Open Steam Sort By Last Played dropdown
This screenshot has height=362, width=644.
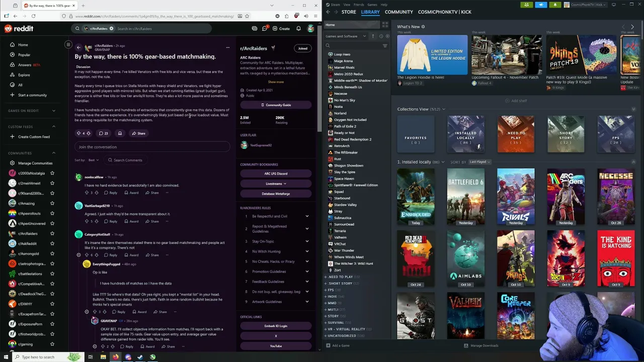tap(480, 162)
